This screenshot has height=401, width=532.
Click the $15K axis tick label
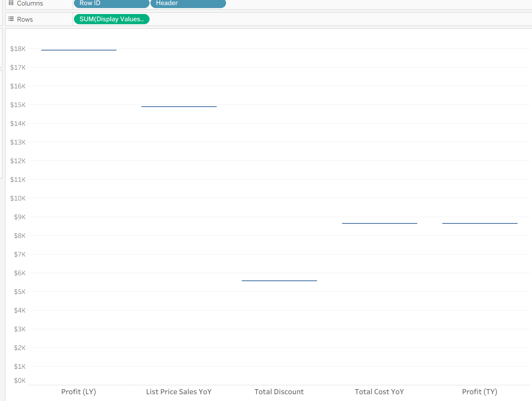pyautogui.click(x=18, y=105)
